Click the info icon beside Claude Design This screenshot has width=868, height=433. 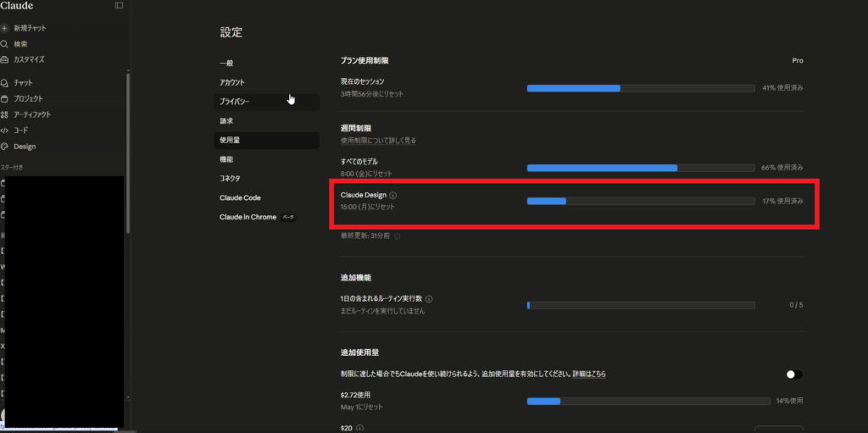pos(392,195)
